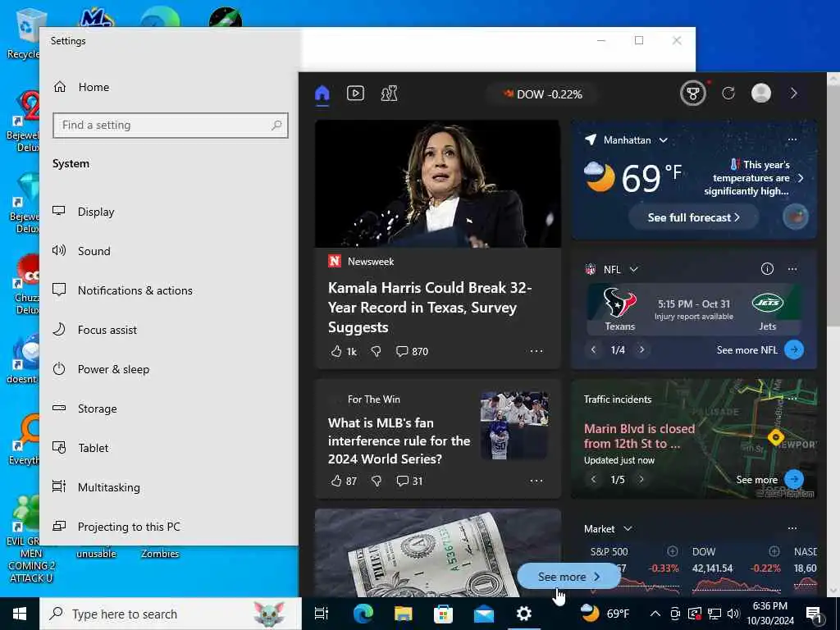Image resolution: width=840 pixels, height=630 pixels.
Task: Add S&P 500 to watchlist
Action: coord(673,551)
